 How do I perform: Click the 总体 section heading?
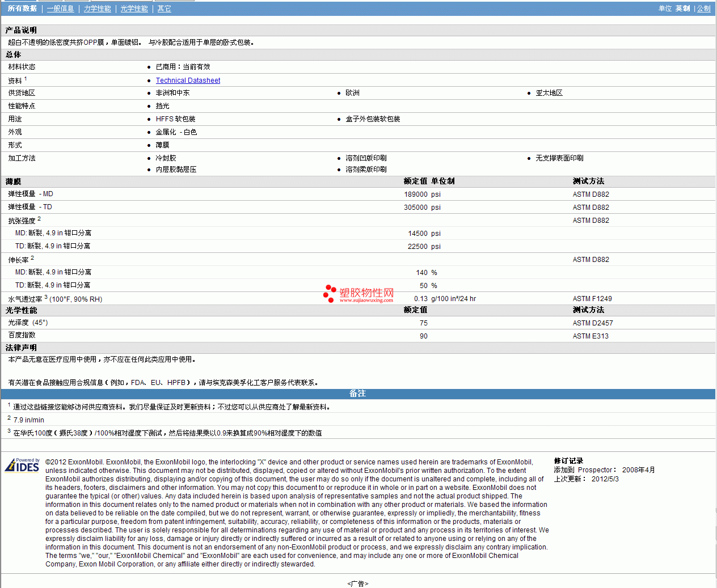[13, 54]
